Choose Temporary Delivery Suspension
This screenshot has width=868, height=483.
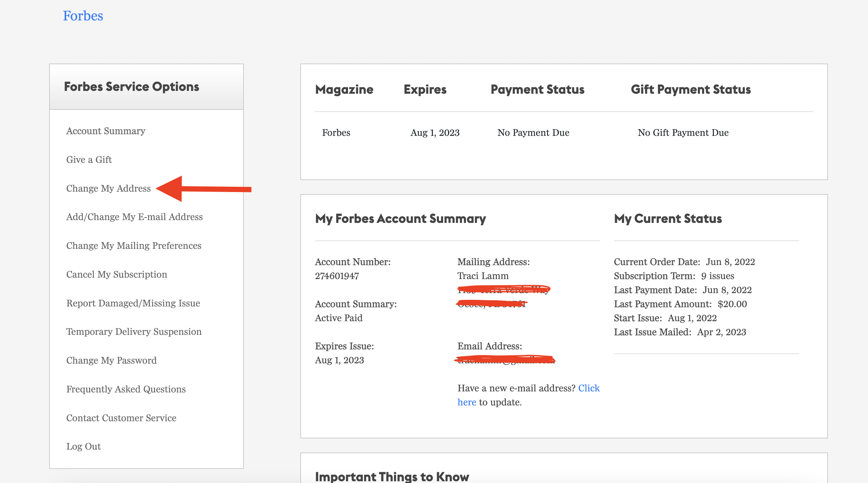pyautogui.click(x=134, y=332)
